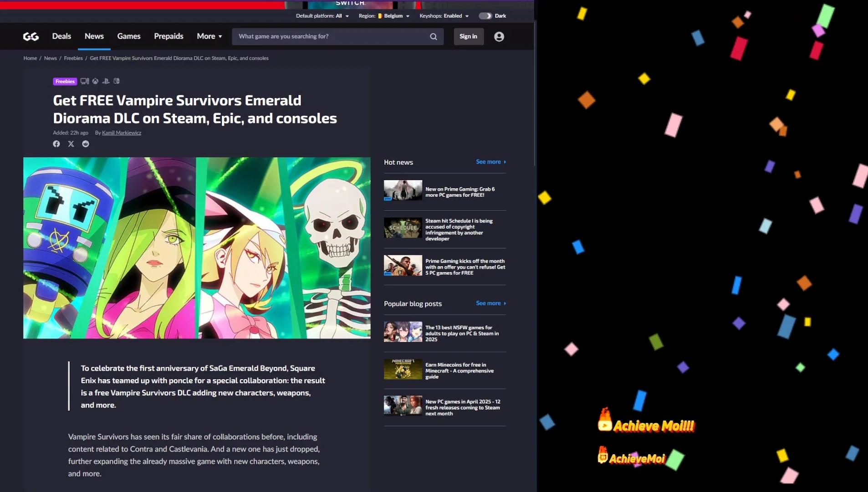Click the search magnifier icon
The height and width of the screenshot is (492, 868).
pyautogui.click(x=434, y=36)
